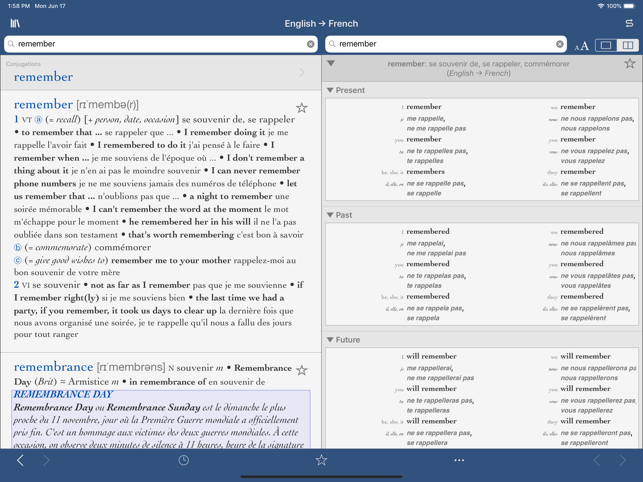Collapse the Present tense section

click(331, 90)
